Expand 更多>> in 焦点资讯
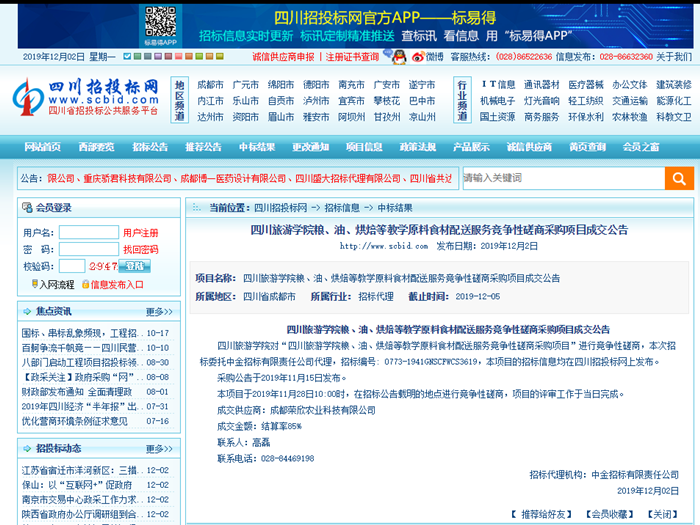The image size is (700, 525). tap(159, 312)
